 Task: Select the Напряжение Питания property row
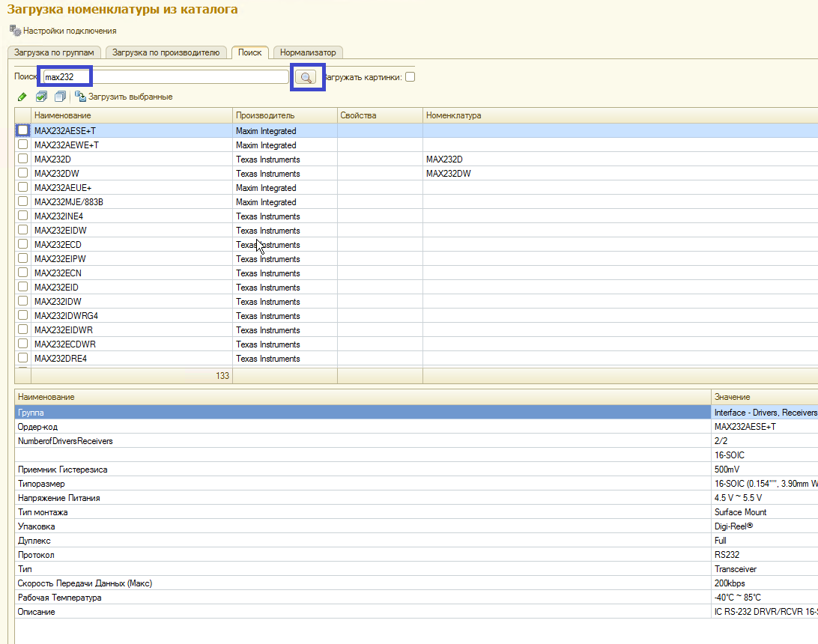pyautogui.click(x=58, y=498)
